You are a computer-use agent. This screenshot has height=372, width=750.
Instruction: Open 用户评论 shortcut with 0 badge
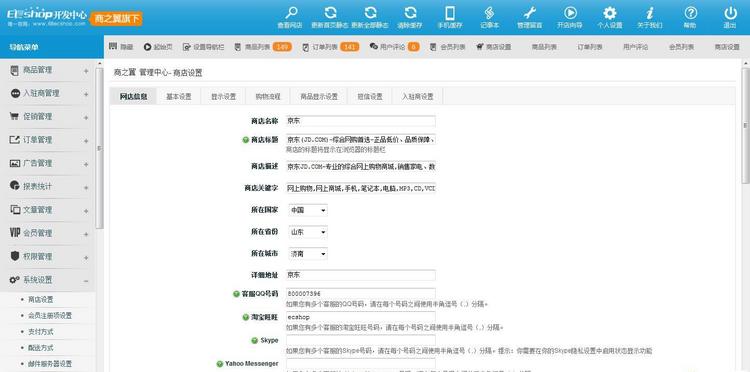[395, 47]
